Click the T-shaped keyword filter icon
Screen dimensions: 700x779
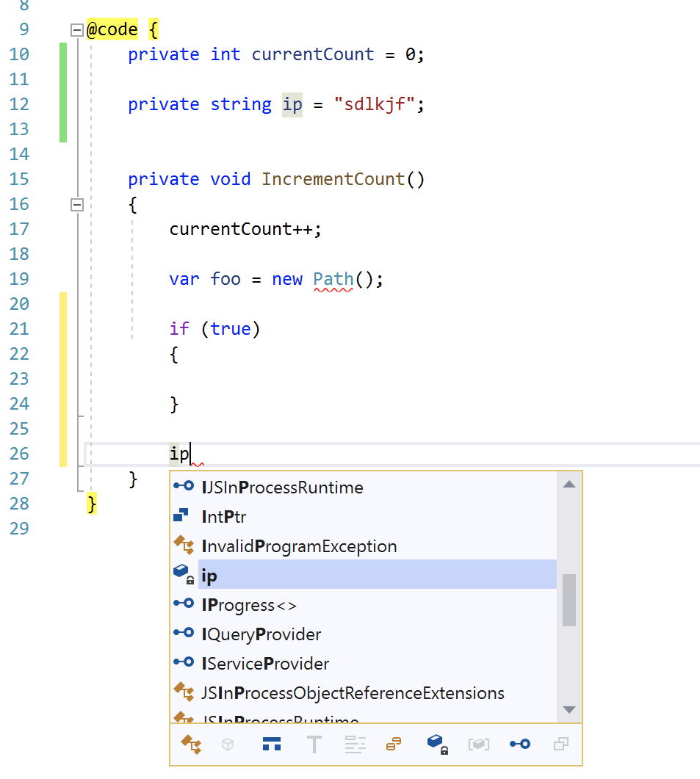(314, 744)
